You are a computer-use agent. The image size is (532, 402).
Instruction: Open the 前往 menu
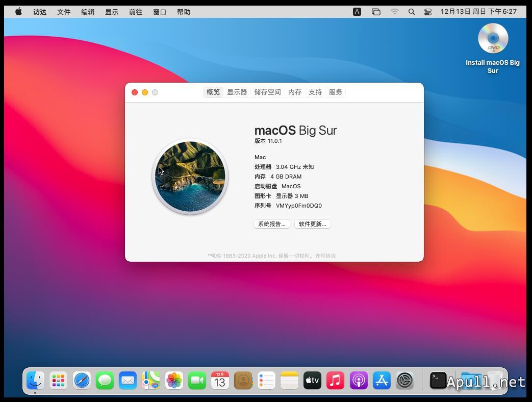point(136,12)
